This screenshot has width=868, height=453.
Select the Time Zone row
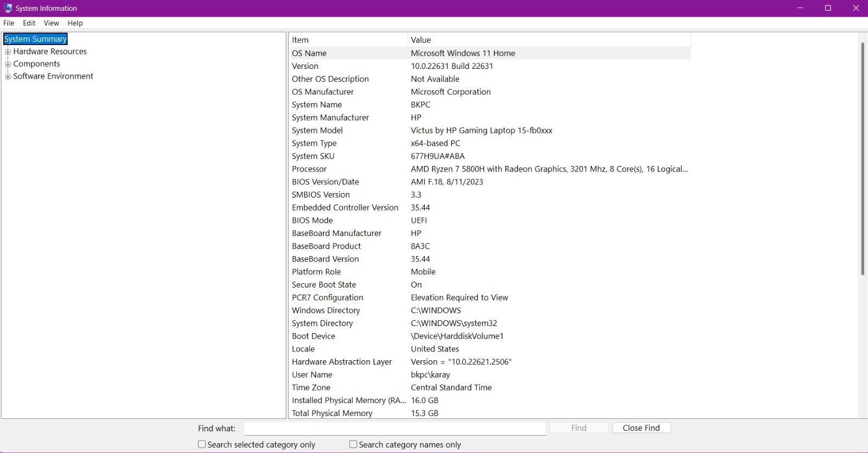(x=489, y=388)
